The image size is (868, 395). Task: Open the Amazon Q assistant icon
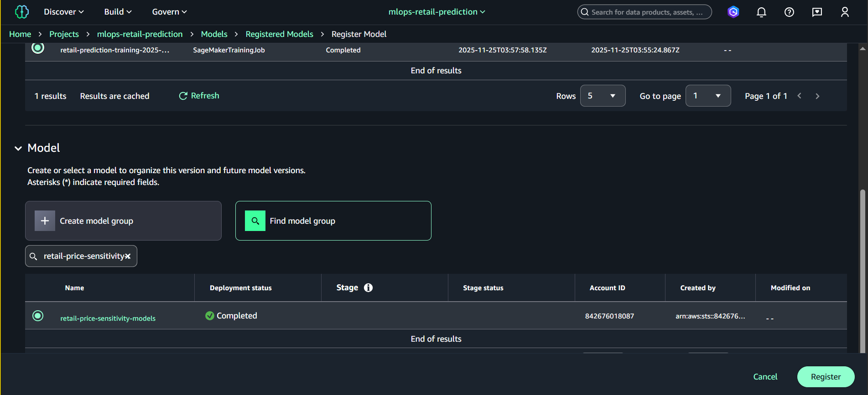coord(733,12)
